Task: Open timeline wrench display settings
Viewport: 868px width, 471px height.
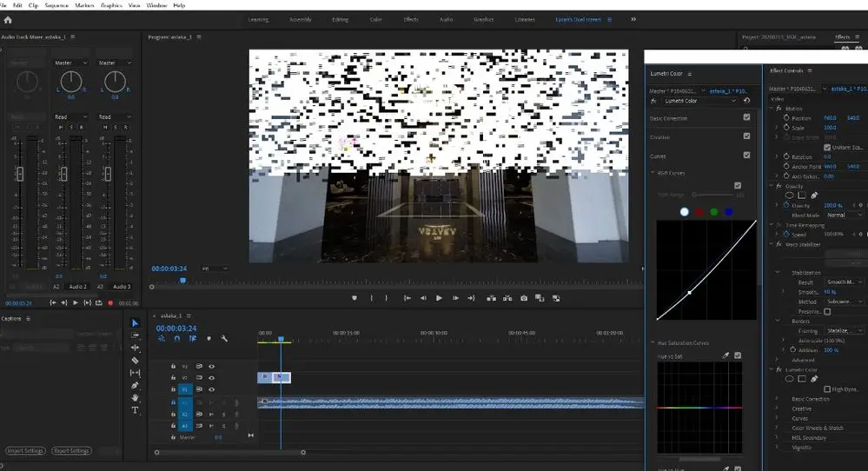Action: point(224,339)
